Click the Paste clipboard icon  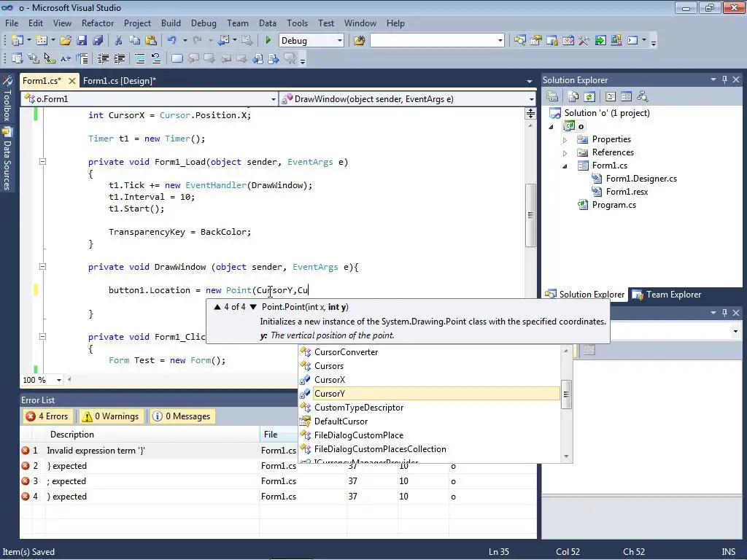click(x=150, y=41)
